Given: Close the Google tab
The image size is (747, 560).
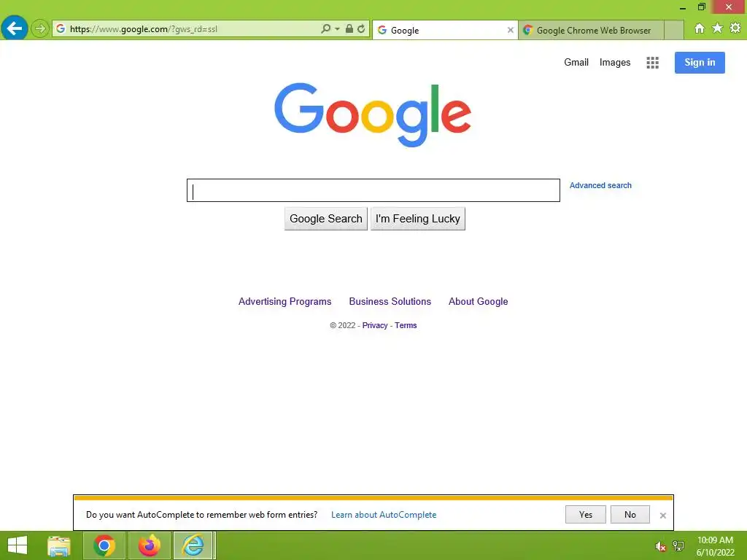Looking at the screenshot, I should click(x=510, y=30).
